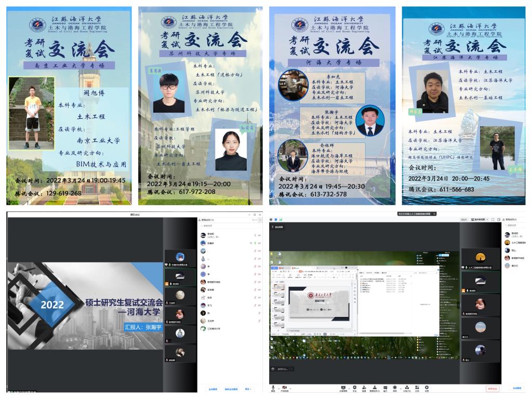The image size is (532, 399).
Task: Click the More button in left member panel
Action: 249,389
